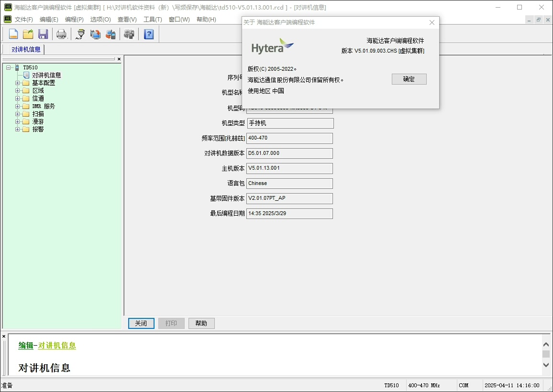This screenshot has width=553, height=392.
Task: Click the help pane scroll down arrow
Action: tap(546, 365)
